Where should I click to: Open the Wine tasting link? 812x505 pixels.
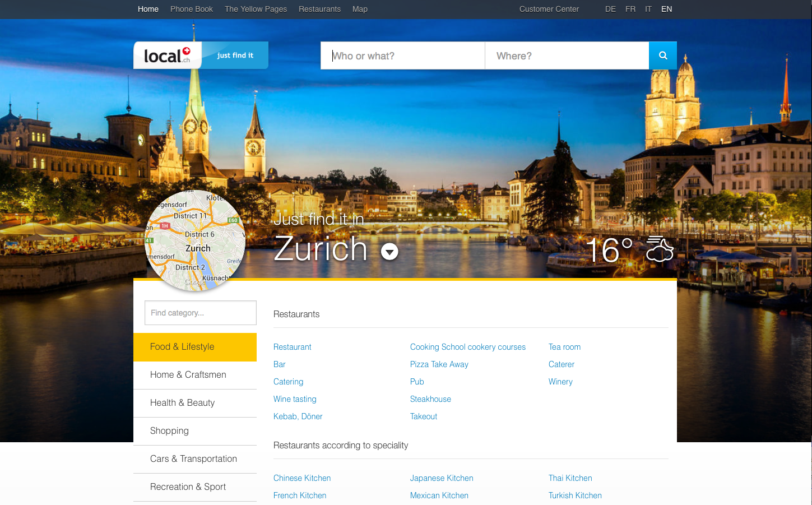coord(295,399)
